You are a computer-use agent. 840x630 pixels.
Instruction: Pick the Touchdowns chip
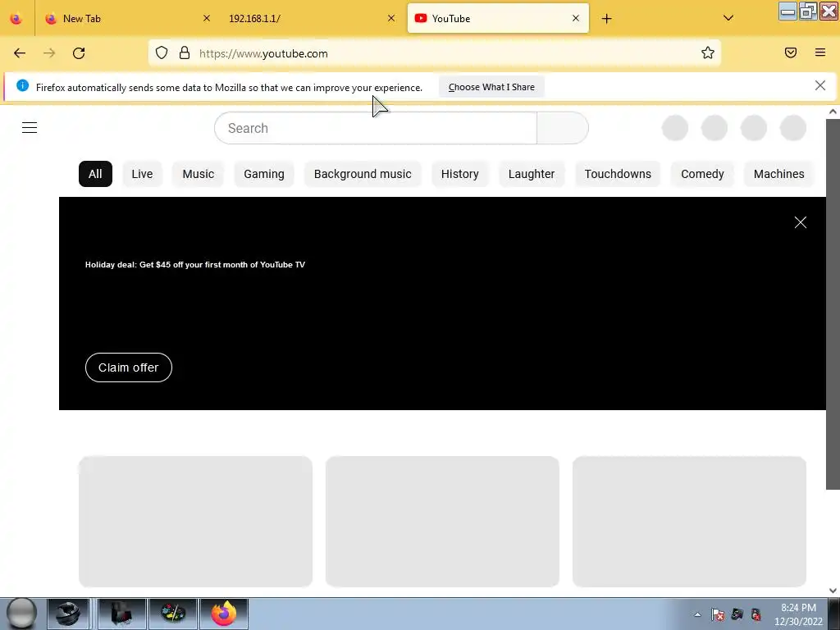(618, 174)
